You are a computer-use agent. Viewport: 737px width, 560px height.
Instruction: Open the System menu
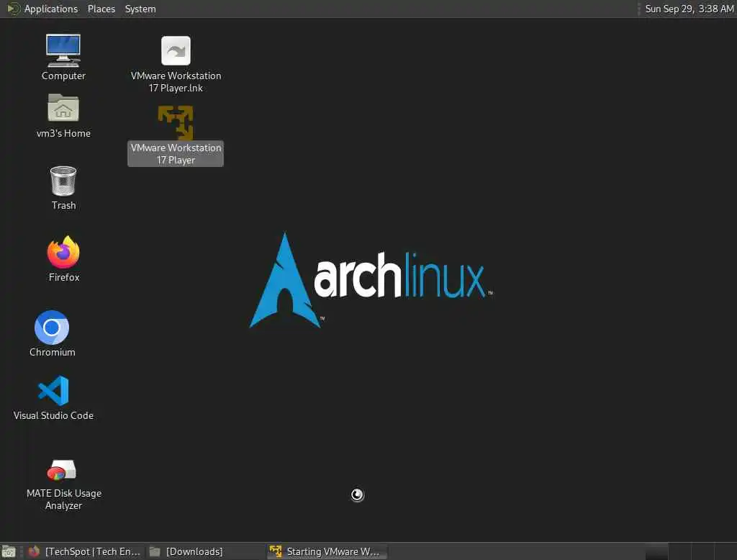tap(140, 9)
